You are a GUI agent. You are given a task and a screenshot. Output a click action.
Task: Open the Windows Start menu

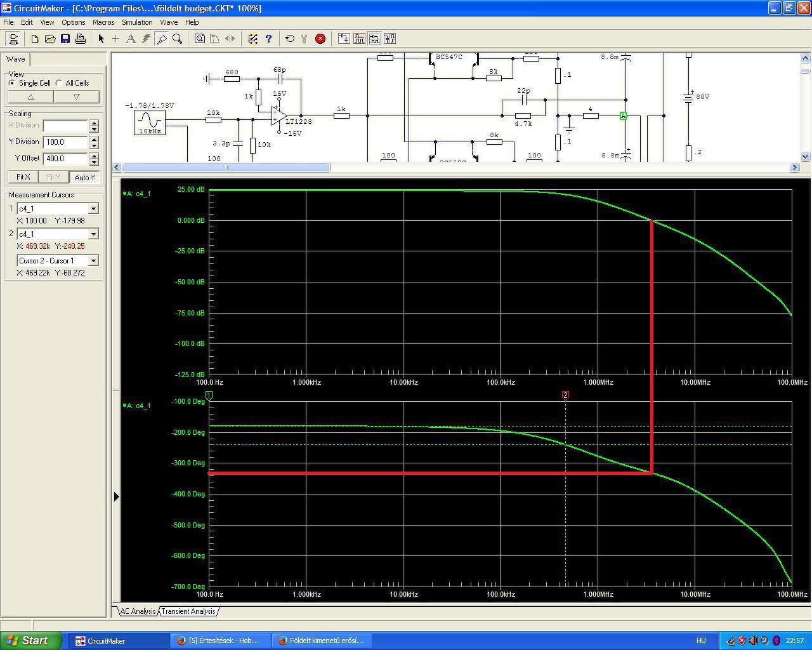point(30,640)
